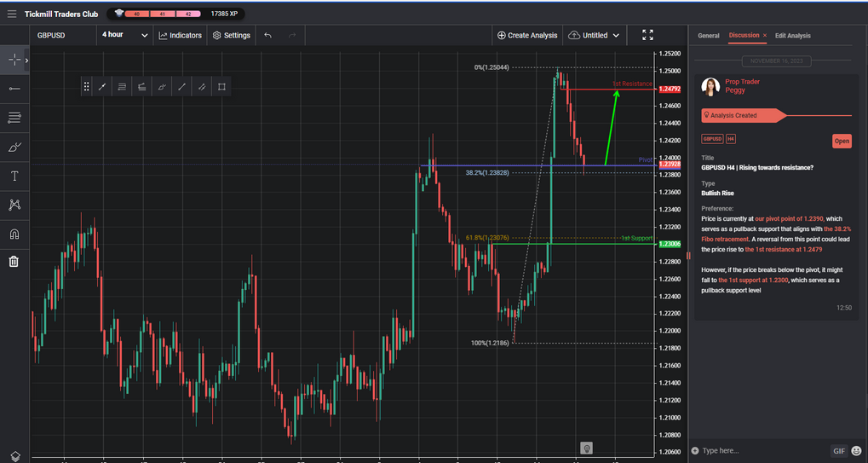Click the 1.24792 resistance price label
Image resolution: width=868 pixels, height=463 pixels.
(x=670, y=89)
